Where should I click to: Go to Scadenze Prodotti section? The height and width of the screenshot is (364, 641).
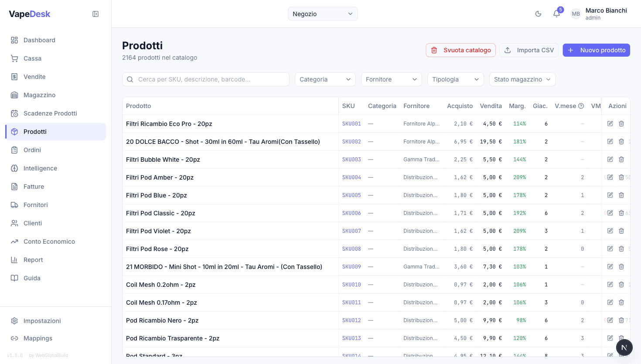click(50, 113)
